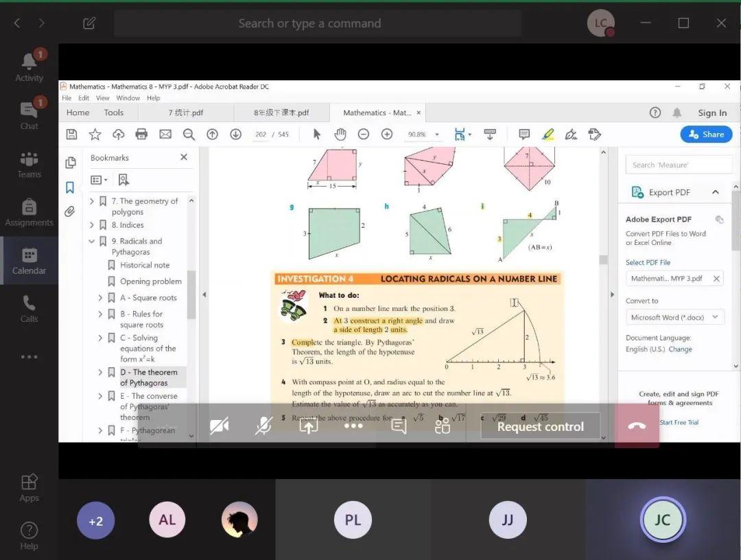
Task: Zoom out with the Acrobat minus icon
Action: 363,135
